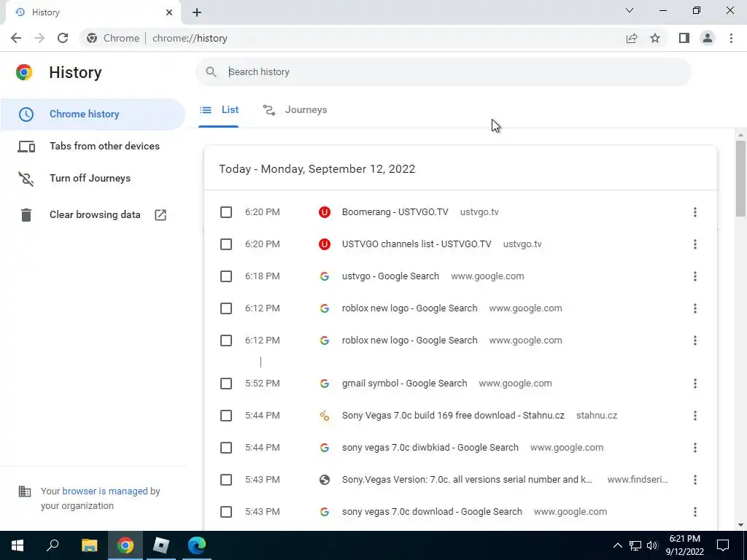Open actions menu for Sony.Vegas serial number entry
Screen dimensions: 747x560
point(695,480)
